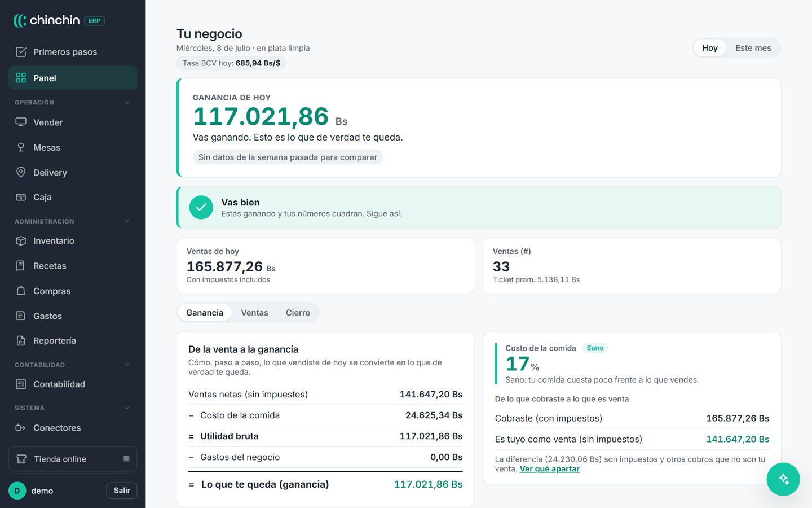This screenshot has width=812, height=508.
Task: Click the QR icon beside Tienda online
Action: click(126, 459)
